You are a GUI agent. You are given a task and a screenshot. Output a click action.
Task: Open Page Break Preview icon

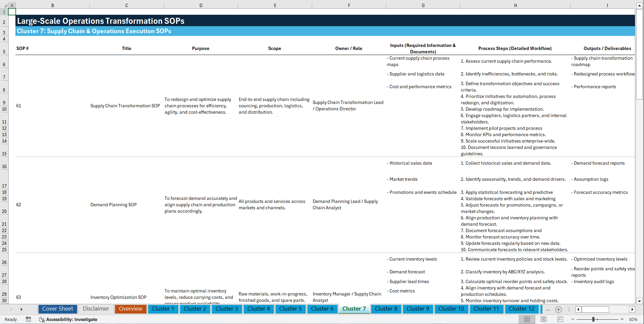tap(560, 319)
